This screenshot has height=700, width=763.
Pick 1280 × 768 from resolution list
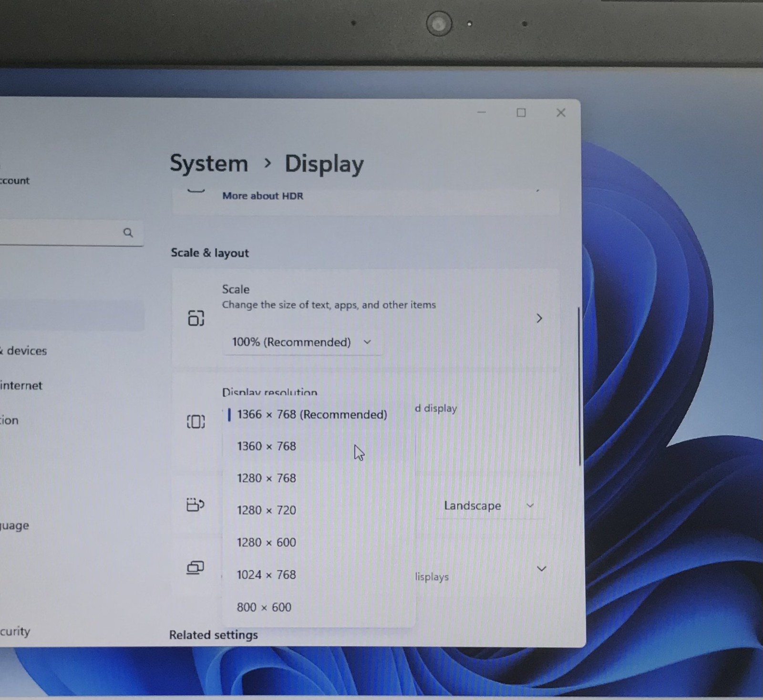click(318, 478)
